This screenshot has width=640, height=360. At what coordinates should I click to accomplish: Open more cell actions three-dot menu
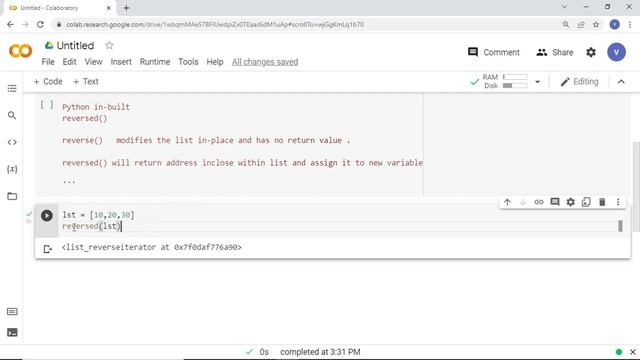click(x=618, y=202)
